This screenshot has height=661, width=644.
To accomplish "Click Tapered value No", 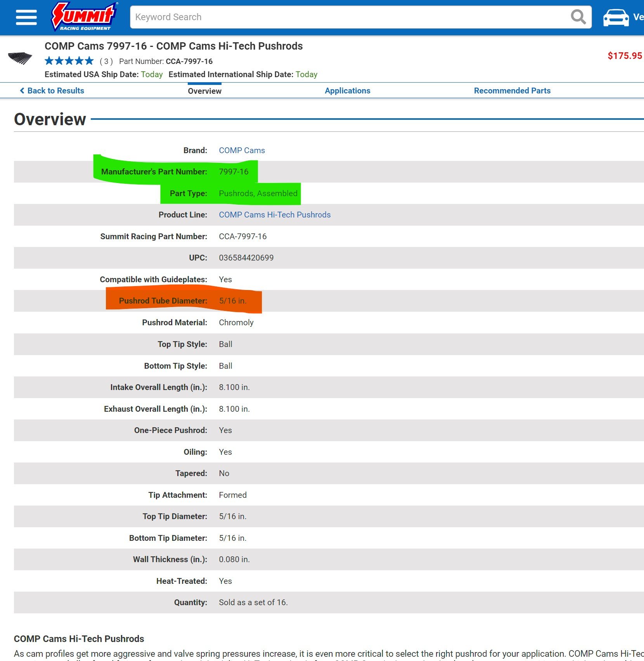I will click(224, 473).
